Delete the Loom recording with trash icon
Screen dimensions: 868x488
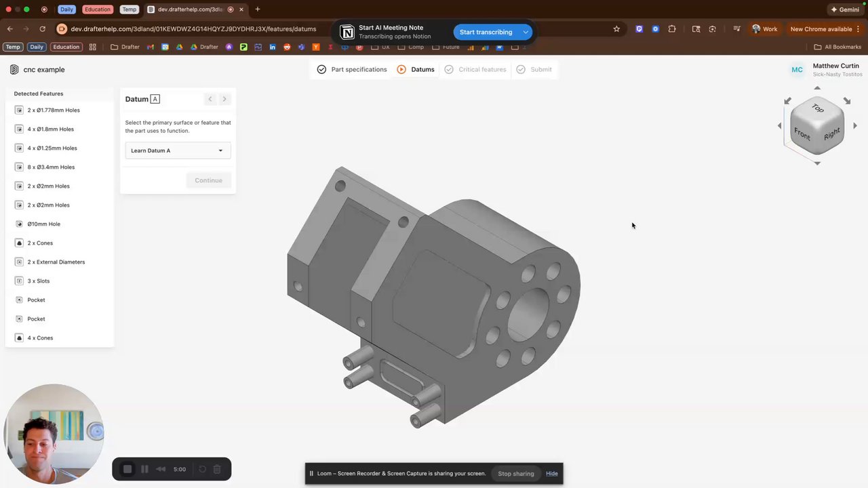click(x=217, y=469)
